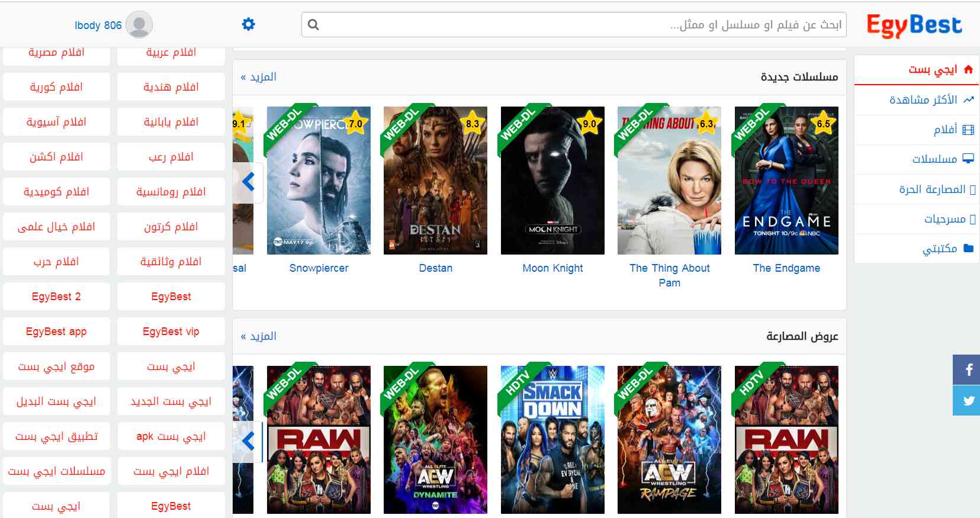Click The Thing About Pam title
The width and height of the screenshot is (980, 518).
(x=669, y=275)
